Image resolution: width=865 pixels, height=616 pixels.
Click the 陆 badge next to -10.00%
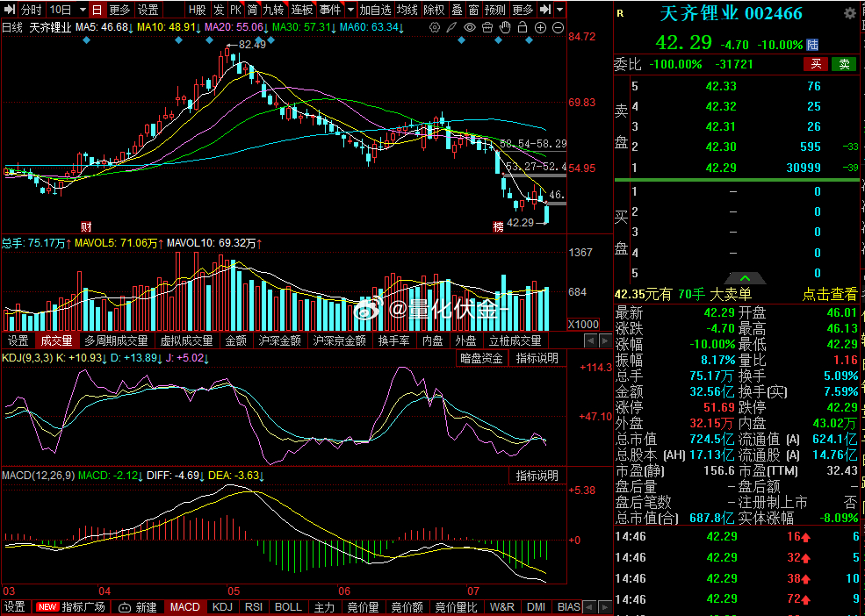click(812, 45)
